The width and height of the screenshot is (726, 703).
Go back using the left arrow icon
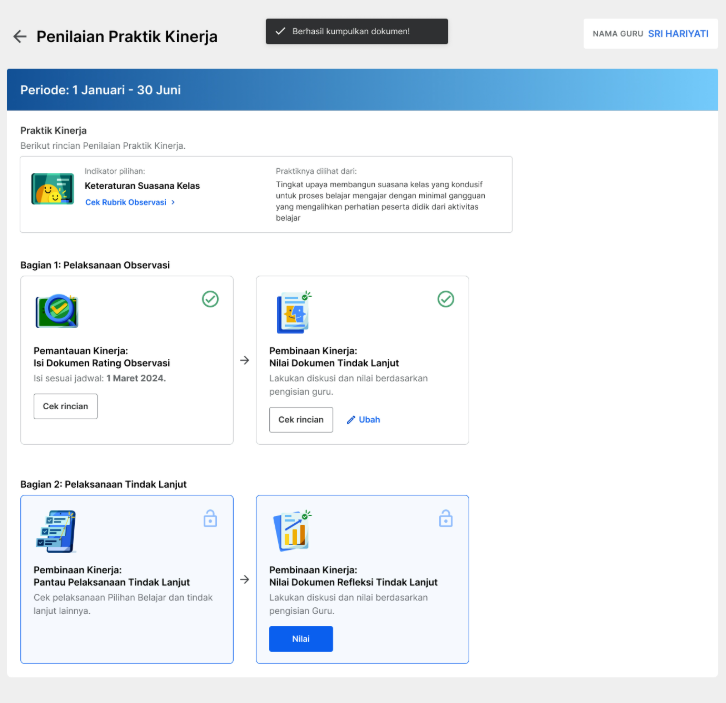19,36
